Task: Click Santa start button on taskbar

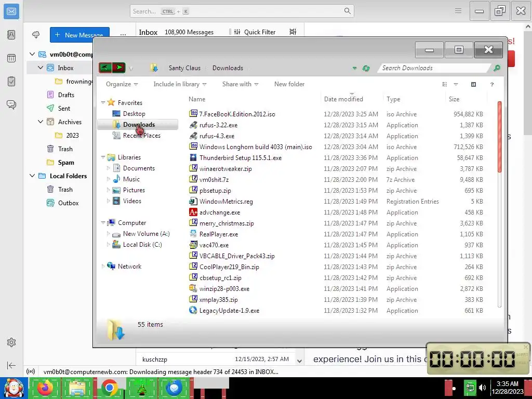Action: point(14,388)
